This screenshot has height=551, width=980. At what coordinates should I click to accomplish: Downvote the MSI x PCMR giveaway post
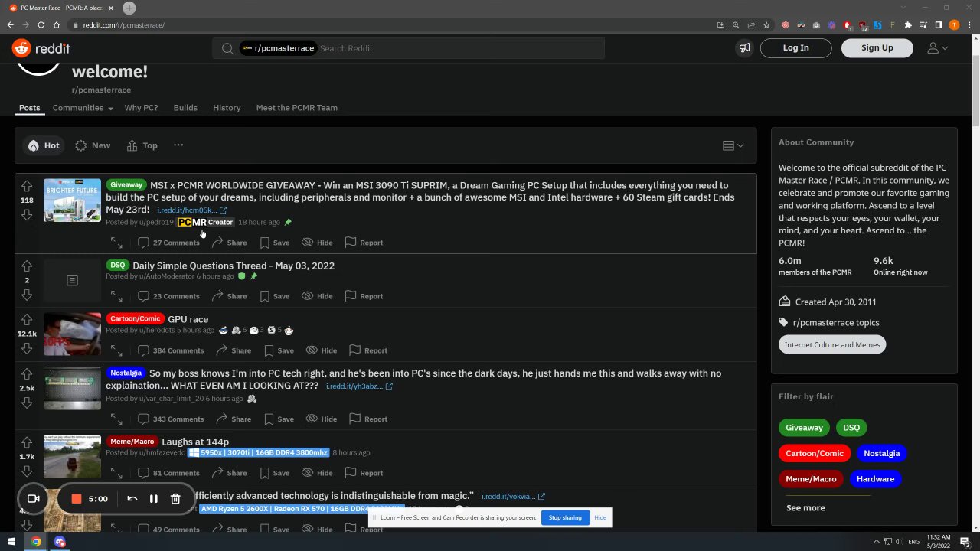27,215
